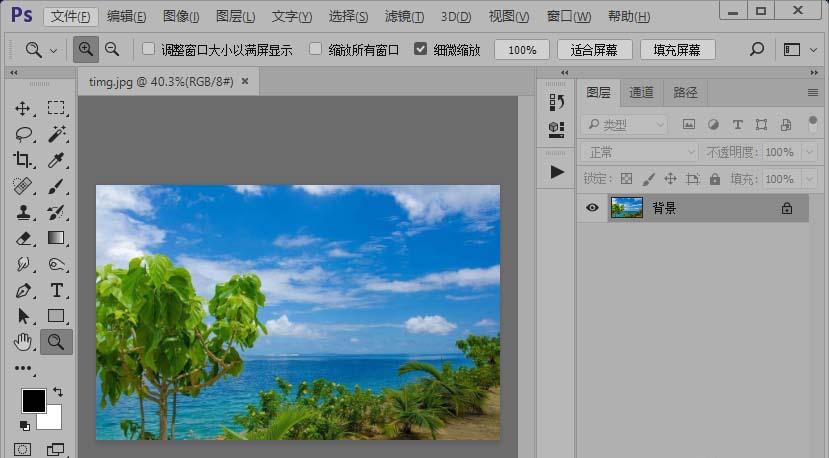Image resolution: width=829 pixels, height=458 pixels.
Task: Enable 调整窗口大小以满屏显示 checkbox
Action: 149,49
